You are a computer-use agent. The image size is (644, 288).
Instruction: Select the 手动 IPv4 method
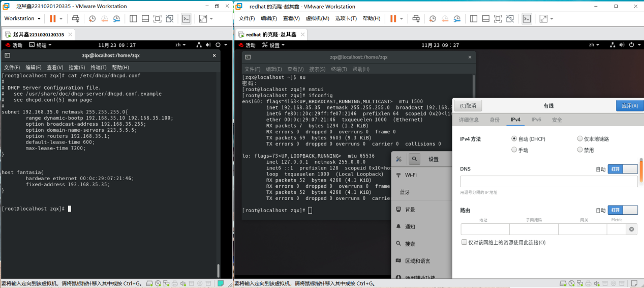[520, 150]
